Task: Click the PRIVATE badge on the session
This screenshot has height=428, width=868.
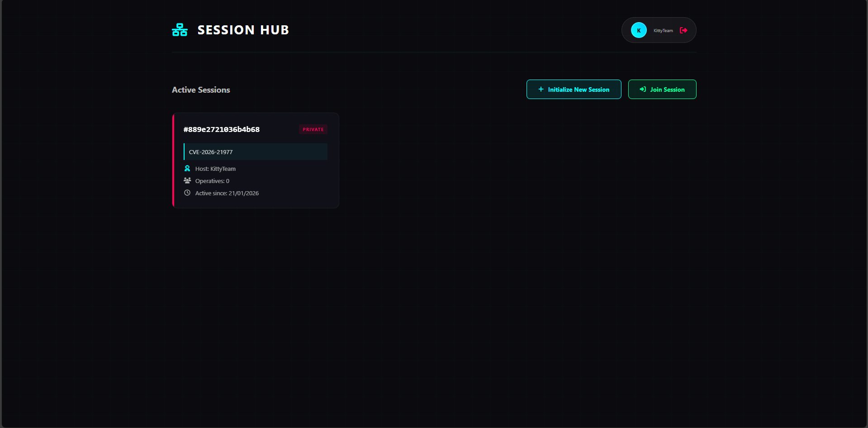Action: tap(313, 130)
